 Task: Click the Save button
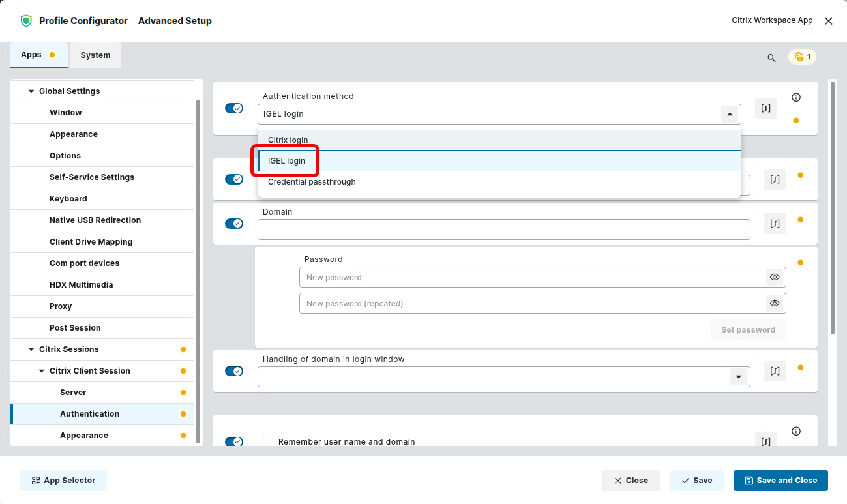click(x=696, y=481)
